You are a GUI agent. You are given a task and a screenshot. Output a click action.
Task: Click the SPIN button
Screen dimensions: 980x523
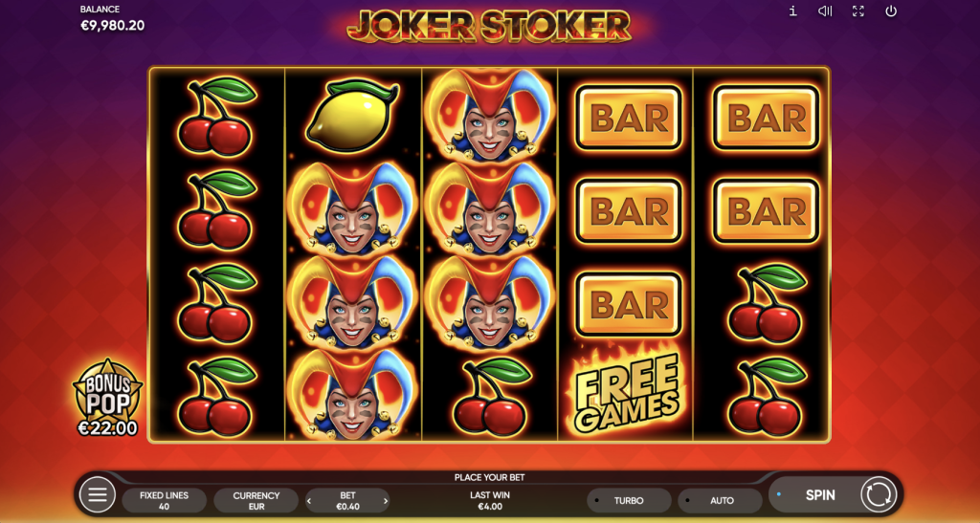[819, 495]
